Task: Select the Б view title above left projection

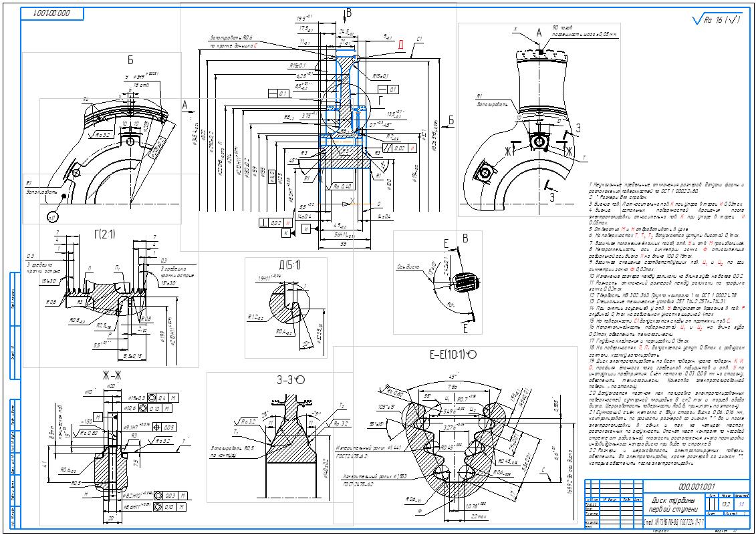Action: 131,61
